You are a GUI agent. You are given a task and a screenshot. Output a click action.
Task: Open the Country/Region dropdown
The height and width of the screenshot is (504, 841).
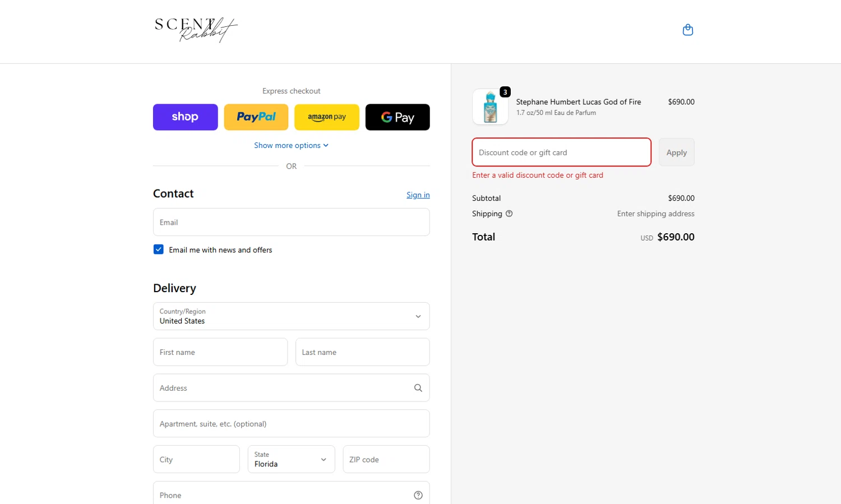pos(292,316)
